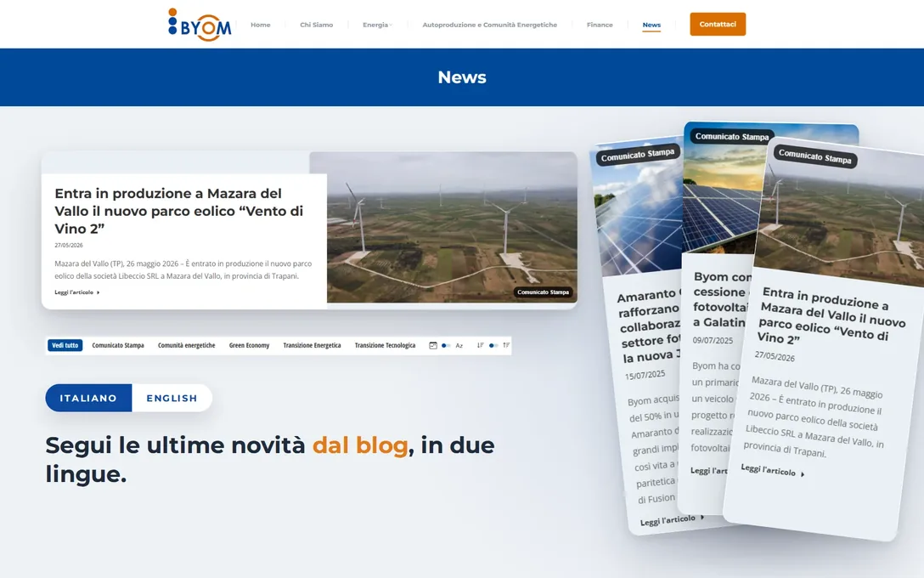Screen dimensions: 924x578
Task: Click Comunicato Stampa badge on middle solar card
Action: coord(732,136)
